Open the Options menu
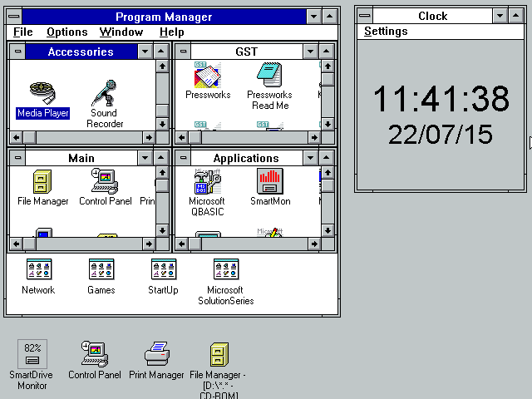The image size is (532, 399). pos(66,32)
